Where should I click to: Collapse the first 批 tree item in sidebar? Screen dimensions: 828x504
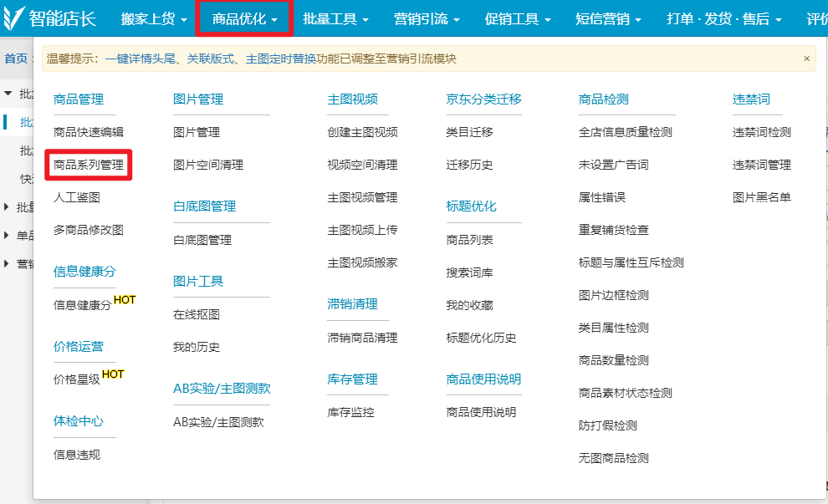click(8, 93)
